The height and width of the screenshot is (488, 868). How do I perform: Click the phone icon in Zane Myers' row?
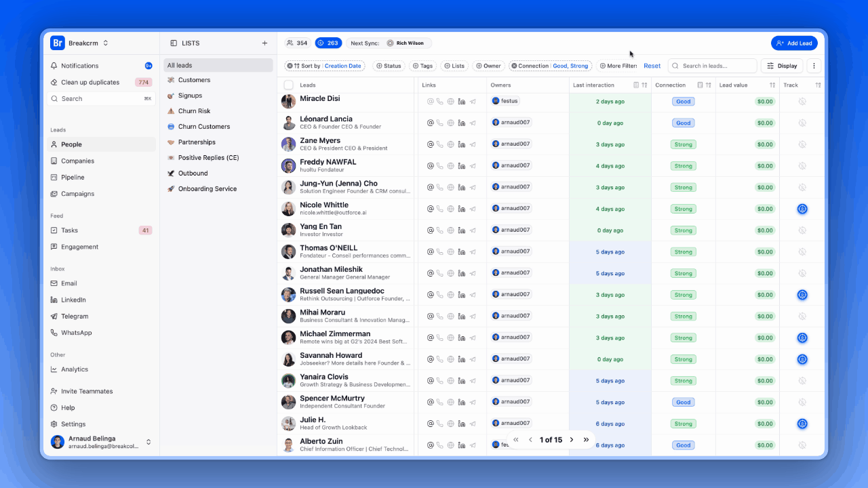coord(440,144)
